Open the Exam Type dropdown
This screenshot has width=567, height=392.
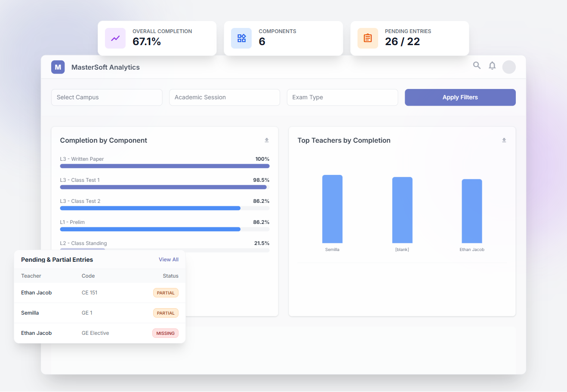point(342,98)
